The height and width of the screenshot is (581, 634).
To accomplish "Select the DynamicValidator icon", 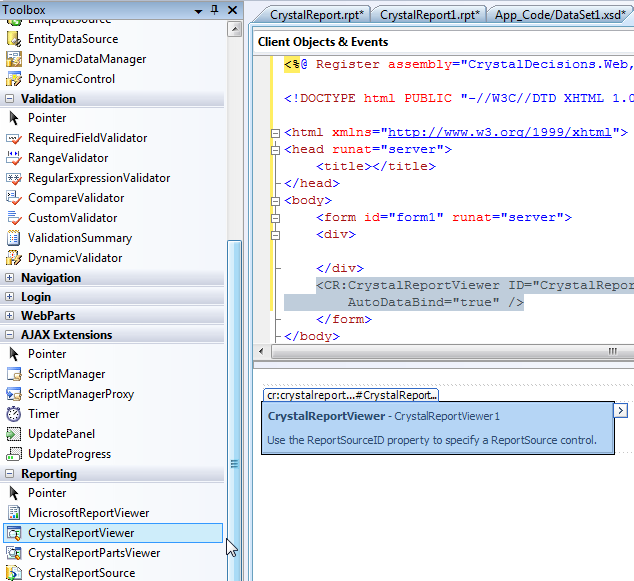I will point(13,258).
